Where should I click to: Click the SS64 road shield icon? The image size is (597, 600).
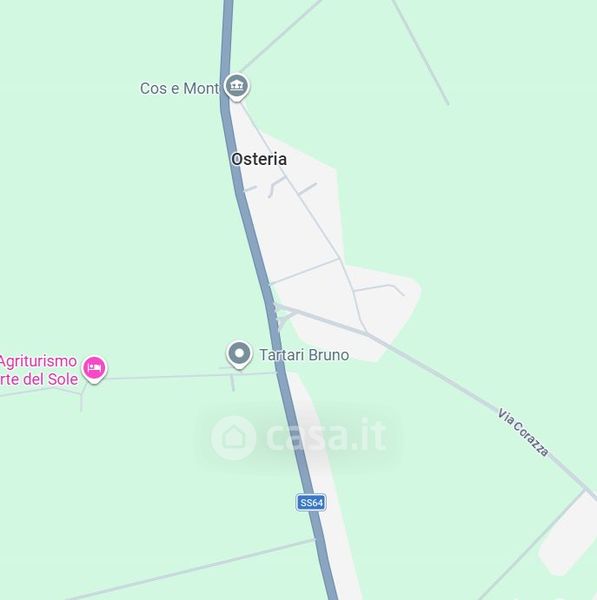point(311,502)
